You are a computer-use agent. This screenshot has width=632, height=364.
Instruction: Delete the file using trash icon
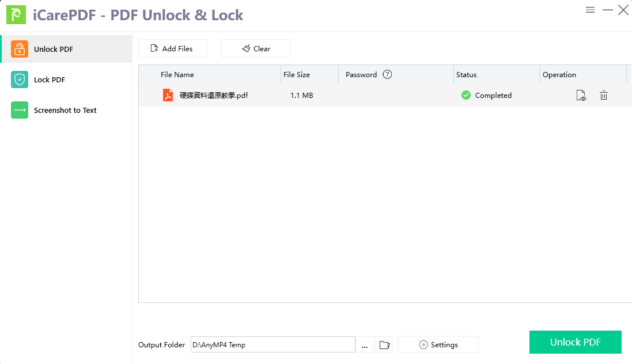[x=604, y=96]
